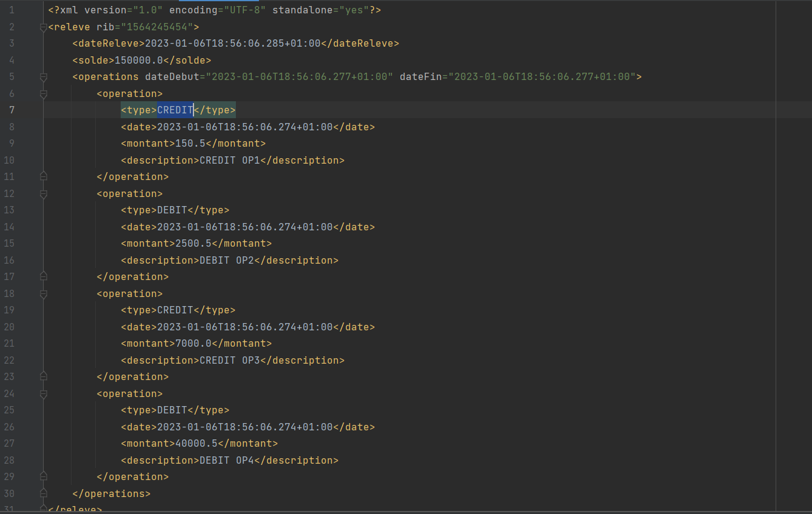Click the closing </operations> tag
812x514 pixels.
(x=112, y=493)
